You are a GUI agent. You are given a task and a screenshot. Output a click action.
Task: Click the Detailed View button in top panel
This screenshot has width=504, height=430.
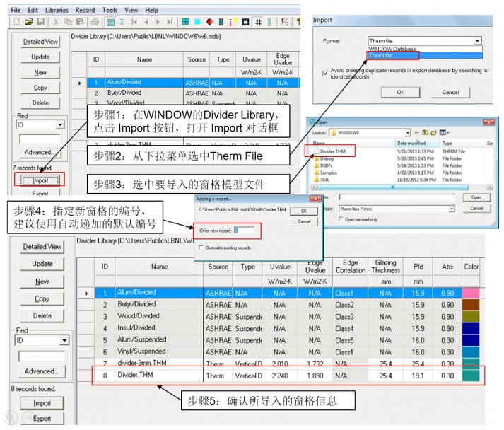(x=40, y=42)
